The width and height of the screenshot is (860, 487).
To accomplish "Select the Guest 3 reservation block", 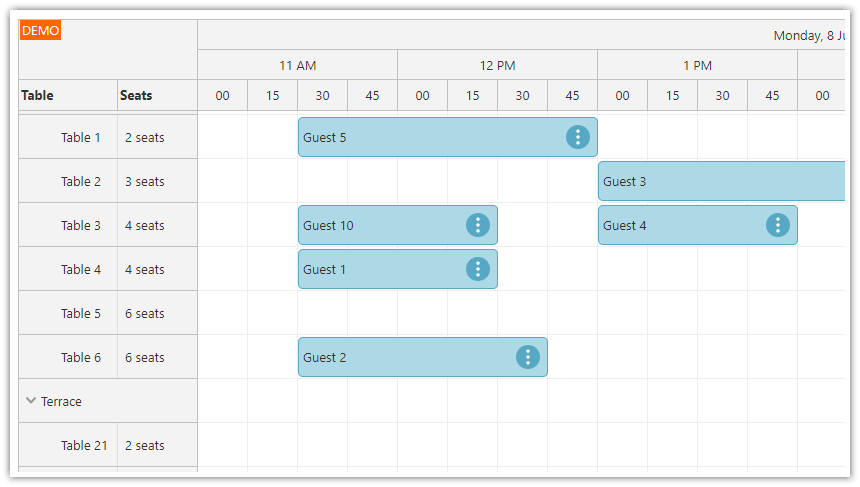I will tap(720, 181).
